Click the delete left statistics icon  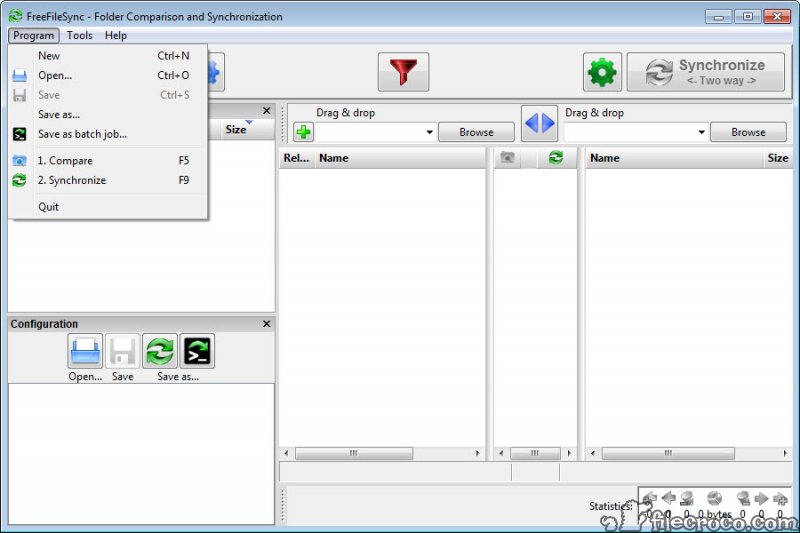pos(687,498)
